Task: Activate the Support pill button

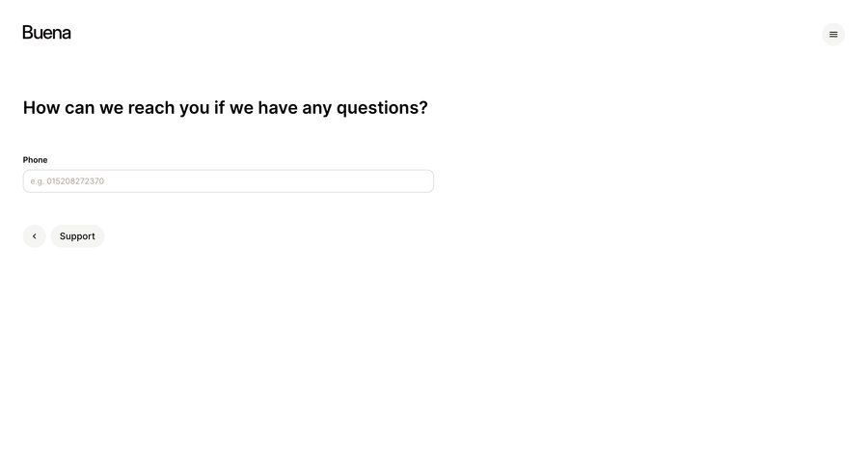Action: coord(77,236)
